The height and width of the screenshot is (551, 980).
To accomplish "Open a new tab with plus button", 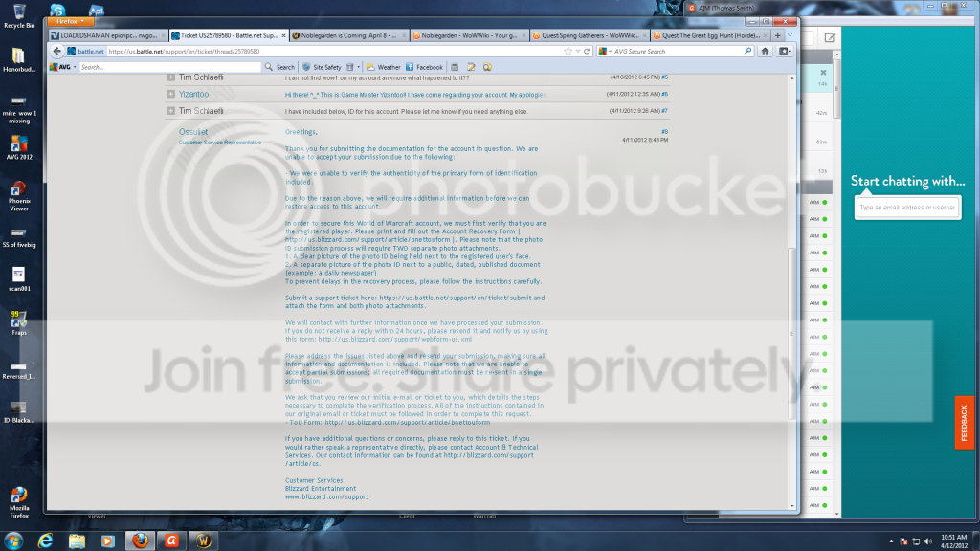I will coord(777,35).
